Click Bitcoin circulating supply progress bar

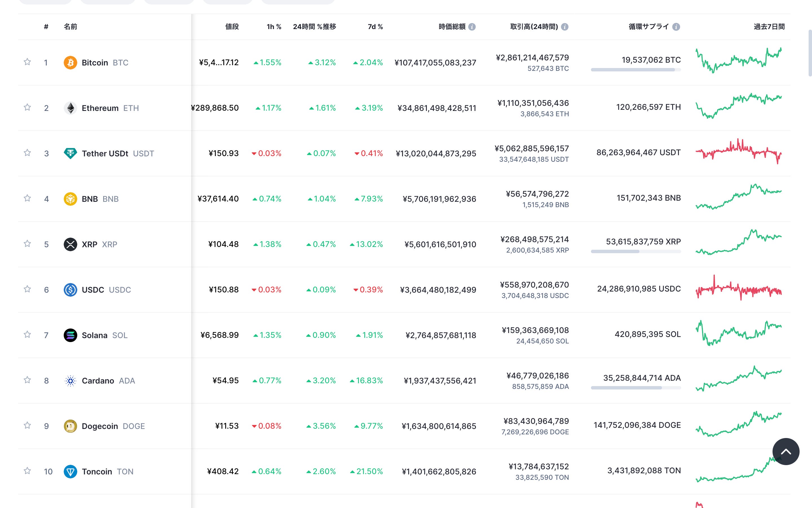tap(636, 70)
